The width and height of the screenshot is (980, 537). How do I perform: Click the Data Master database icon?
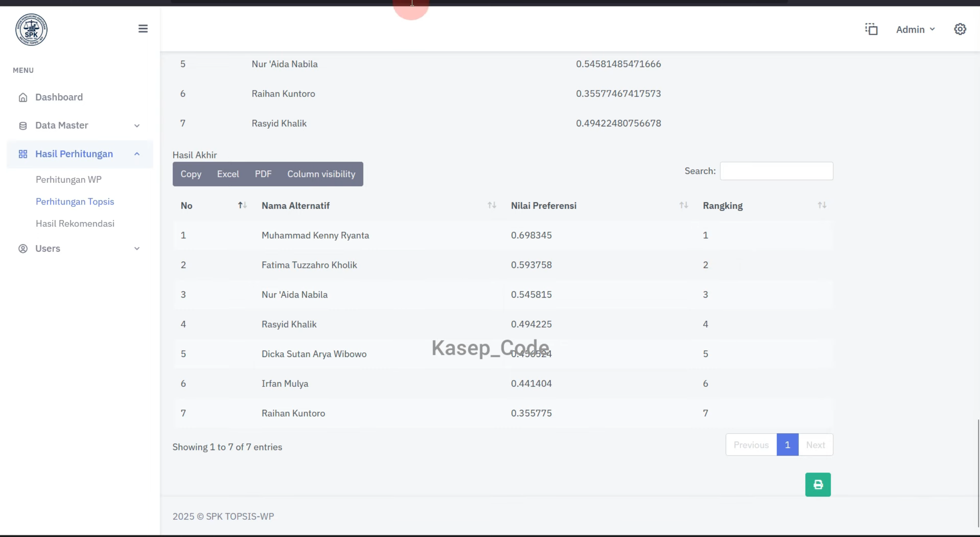click(x=23, y=126)
